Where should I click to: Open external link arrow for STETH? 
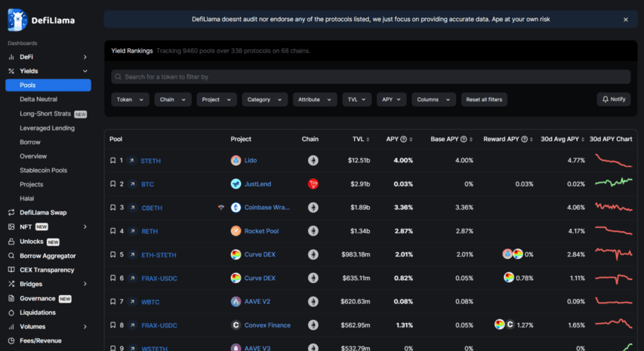(132, 161)
